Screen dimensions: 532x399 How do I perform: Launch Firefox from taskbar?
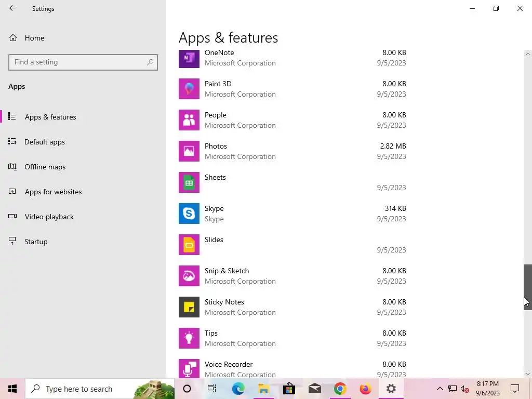pos(365,389)
